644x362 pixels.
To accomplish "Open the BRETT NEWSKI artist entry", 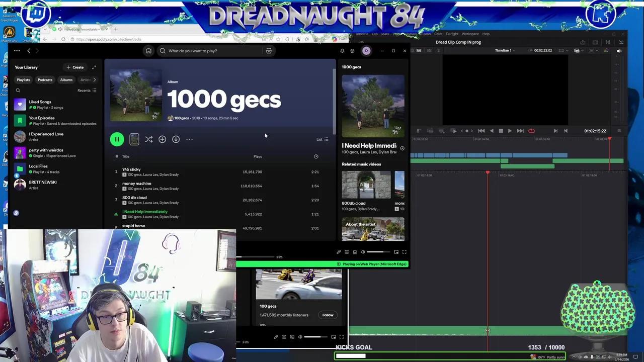I will pyautogui.click(x=56, y=185).
